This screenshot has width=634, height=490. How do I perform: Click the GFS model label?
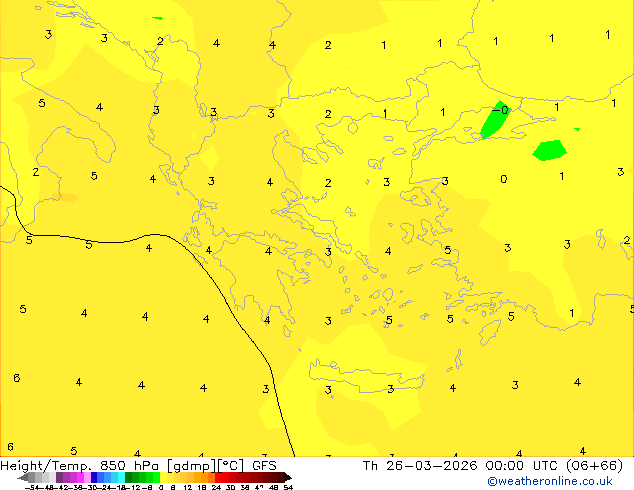click(x=264, y=465)
